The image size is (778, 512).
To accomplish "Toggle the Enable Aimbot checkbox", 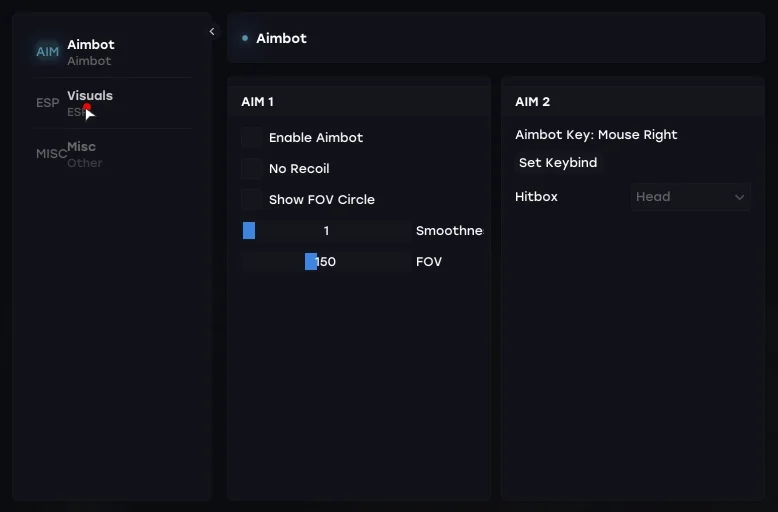I will [x=252, y=138].
